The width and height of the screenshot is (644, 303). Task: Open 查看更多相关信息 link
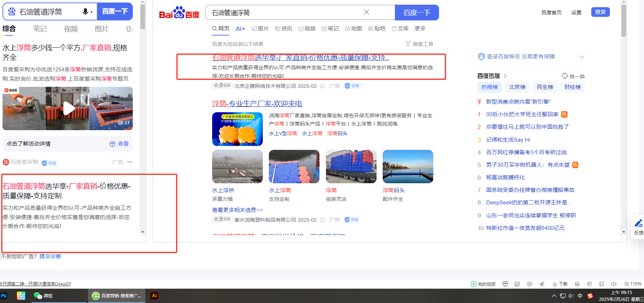coord(237,210)
